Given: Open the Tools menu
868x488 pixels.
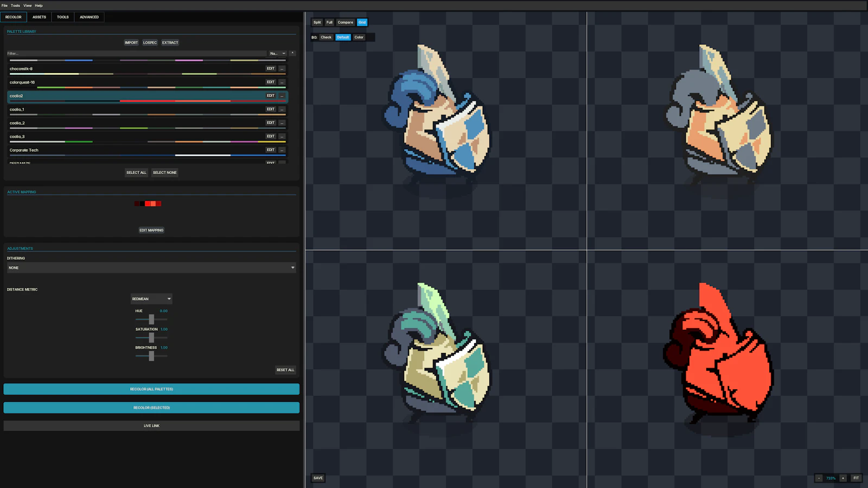Looking at the screenshot, I should point(15,5).
